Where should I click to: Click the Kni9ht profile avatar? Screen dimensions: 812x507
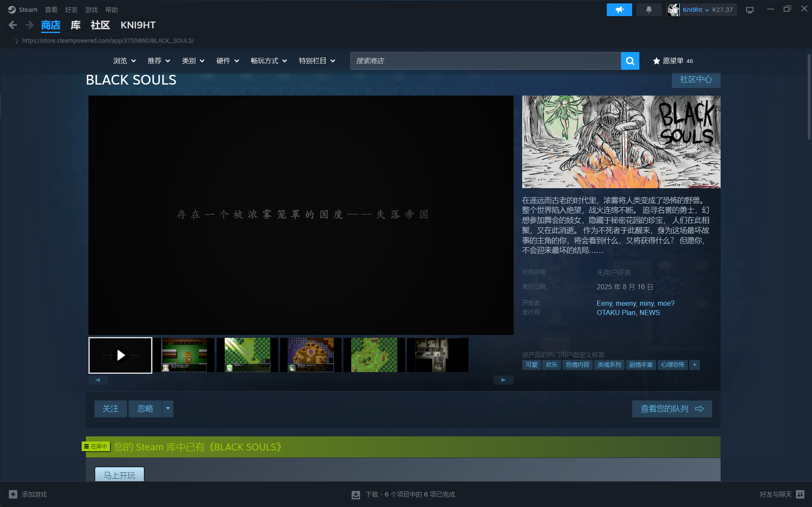click(x=673, y=10)
